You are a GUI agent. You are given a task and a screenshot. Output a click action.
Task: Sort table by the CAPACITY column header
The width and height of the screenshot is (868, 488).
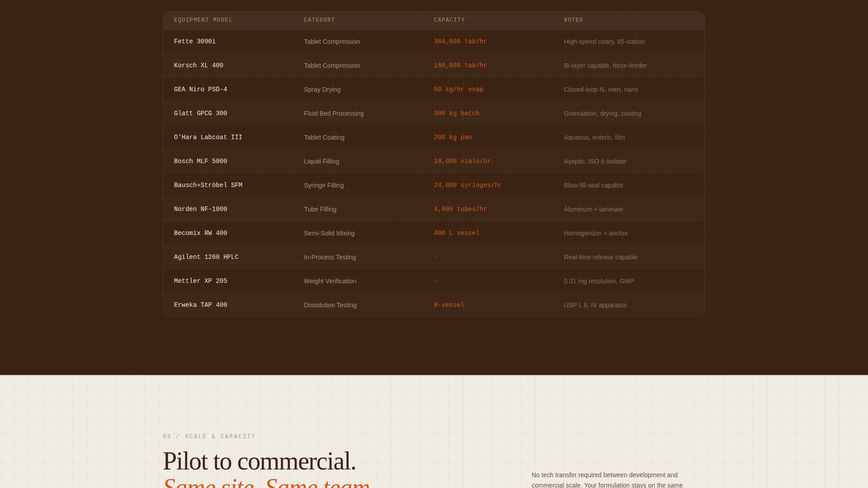point(449,20)
